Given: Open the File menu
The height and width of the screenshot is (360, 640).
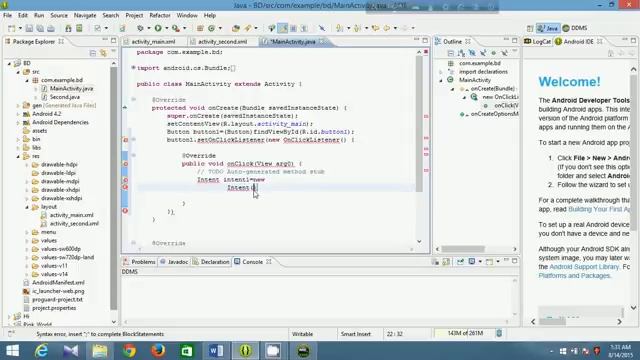Looking at the screenshot, I should point(7,15).
